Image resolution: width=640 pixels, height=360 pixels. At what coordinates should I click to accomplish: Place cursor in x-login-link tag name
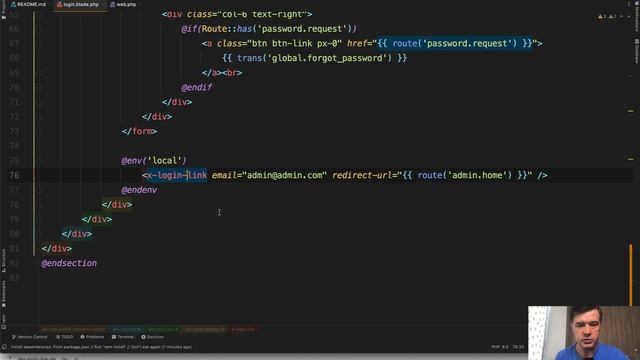pos(177,176)
